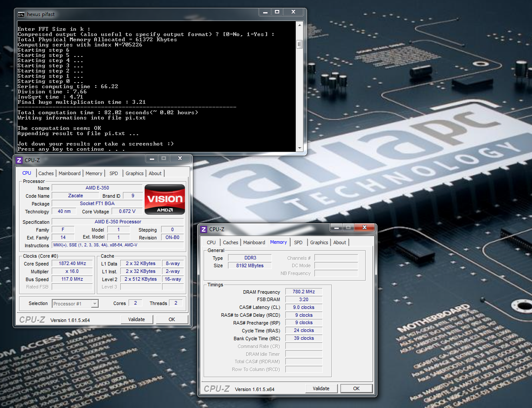This screenshot has height=408, width=532.
Task: Click the Revision value ON-B0
Action: pos(172,237)
